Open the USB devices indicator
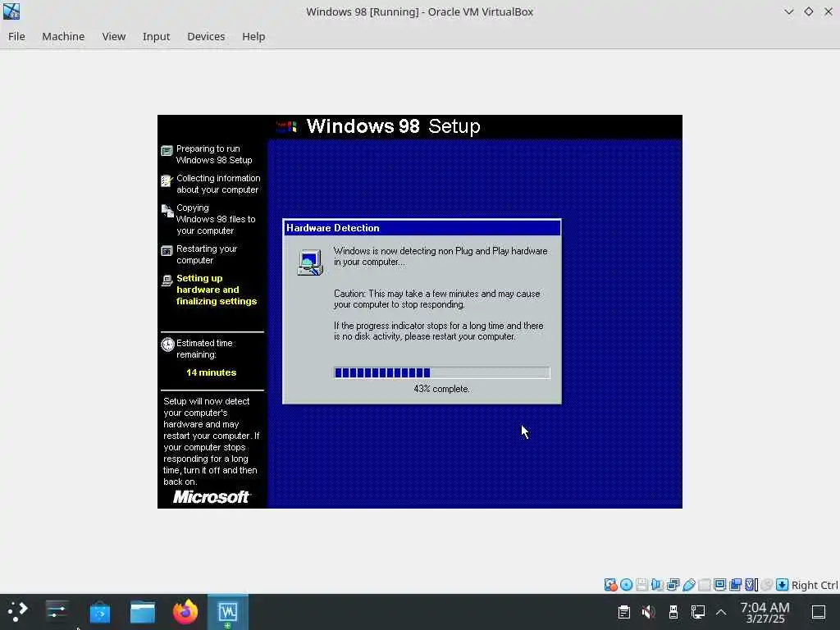The height and width of the screenshot is (630, 840). click(x=689, y=584)
